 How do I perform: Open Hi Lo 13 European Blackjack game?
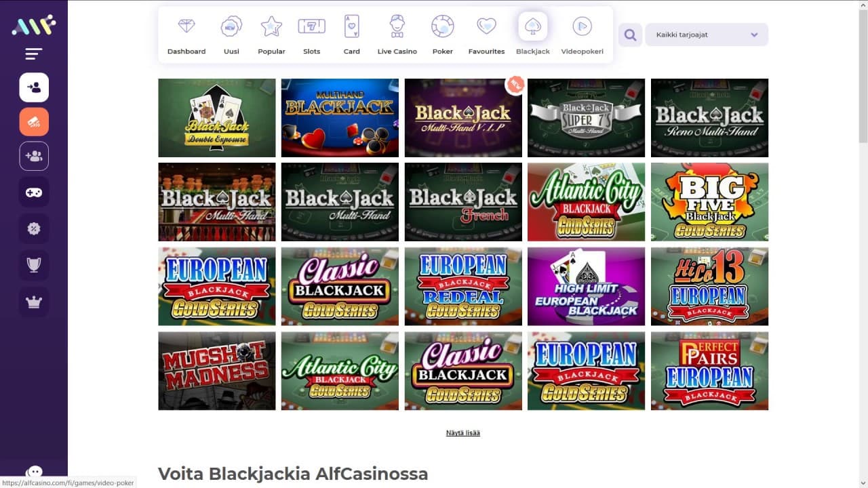(x=709, y=287)
